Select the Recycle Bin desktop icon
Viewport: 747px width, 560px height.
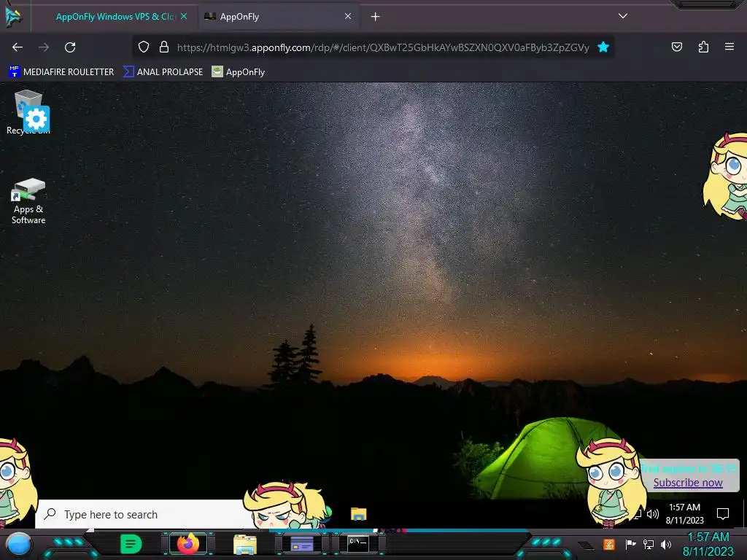click(28, 112)
